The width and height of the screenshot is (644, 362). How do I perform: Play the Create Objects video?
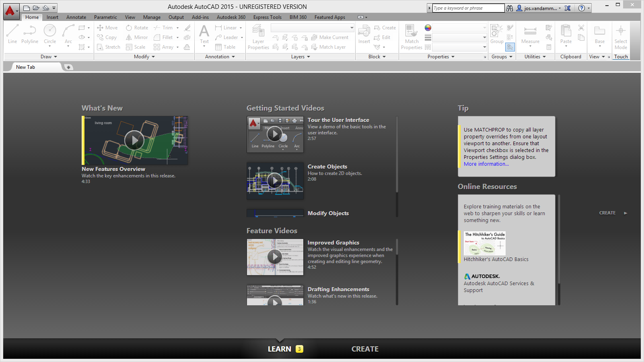click(275, 181)
